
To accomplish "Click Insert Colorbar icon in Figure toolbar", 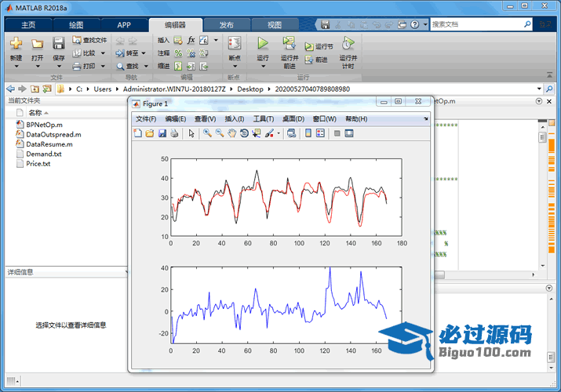I will coord(307,133).
